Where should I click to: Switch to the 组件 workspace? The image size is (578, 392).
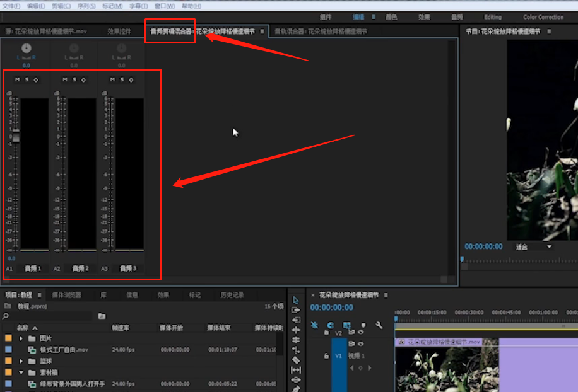(326, 17)
